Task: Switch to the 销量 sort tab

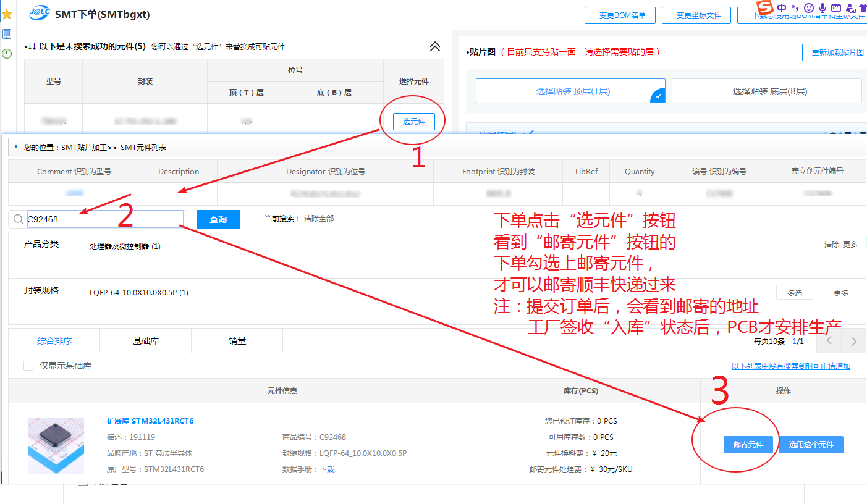Action: 237,341
